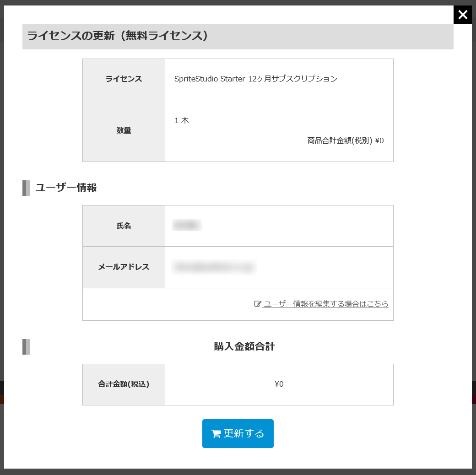Click the ライセンス row label
The width and height of the screenshot is (476, 475).
tap(124, 79)
